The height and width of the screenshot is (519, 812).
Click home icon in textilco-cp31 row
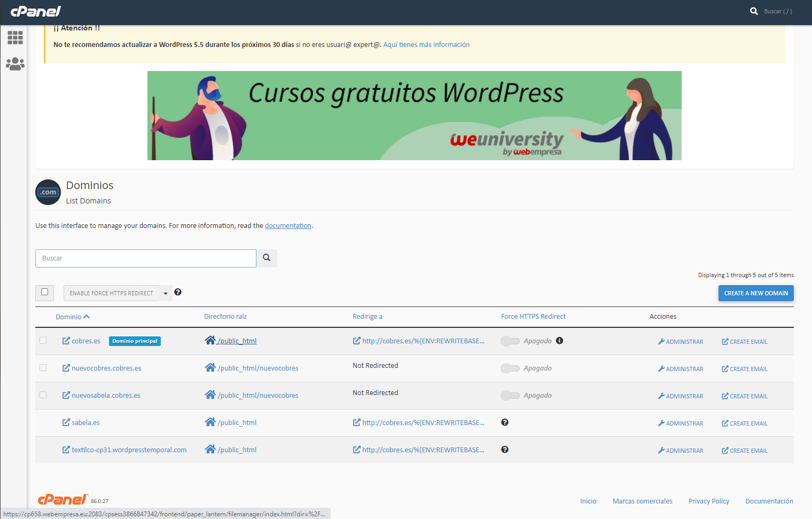[x=210, y=449]
